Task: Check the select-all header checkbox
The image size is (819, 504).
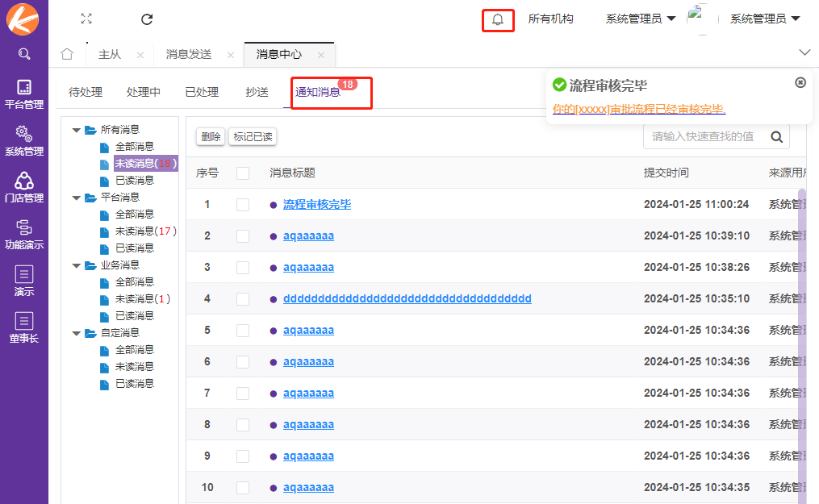Action: point(243,173)
